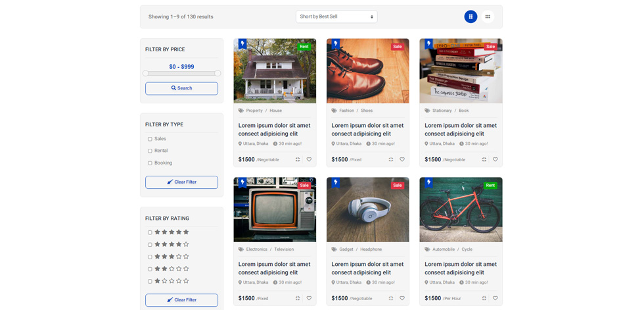The height and width of the screenshot is (310, 644).
Task: Open the Television subcategory link
Action: point(284,249)
